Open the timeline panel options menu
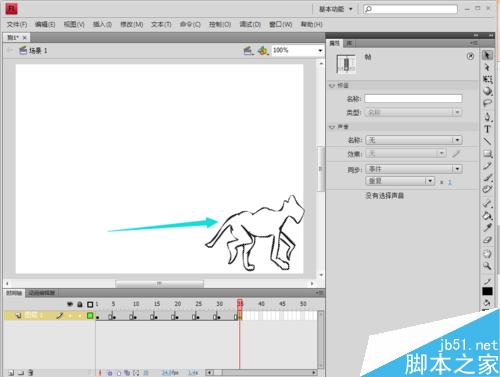Screen dimensions: 500x377 [x=320, y=293]
